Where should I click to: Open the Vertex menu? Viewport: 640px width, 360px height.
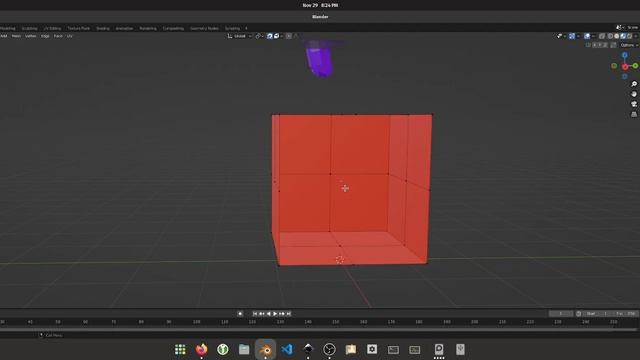(31, 36)
